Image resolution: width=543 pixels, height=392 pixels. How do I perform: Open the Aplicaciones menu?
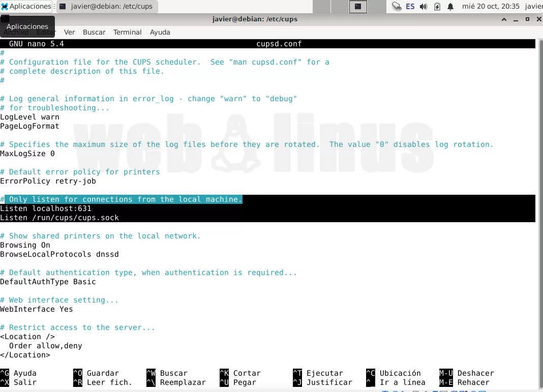(26, 6)
